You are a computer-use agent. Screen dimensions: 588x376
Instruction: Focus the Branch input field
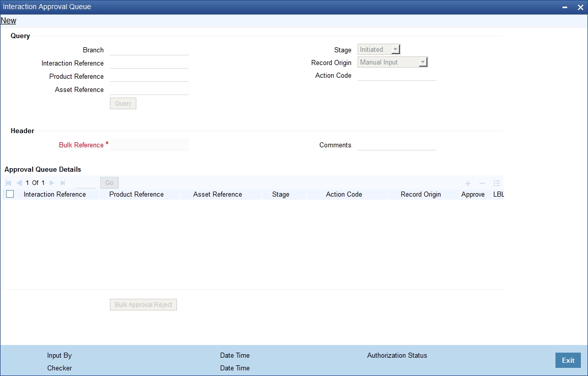coord(149,50)
